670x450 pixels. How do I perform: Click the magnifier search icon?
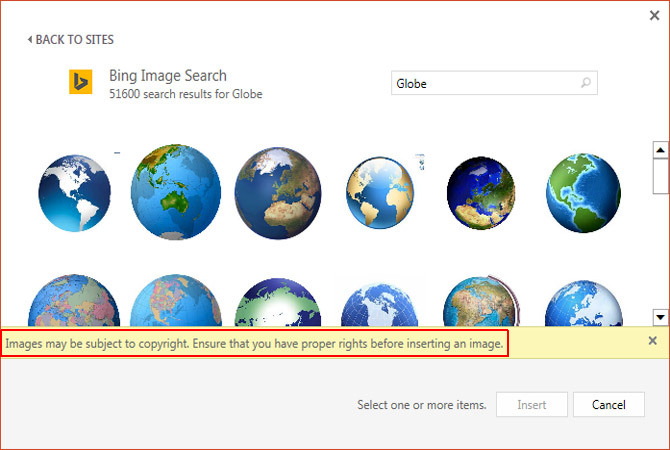(x=586, y=82)
